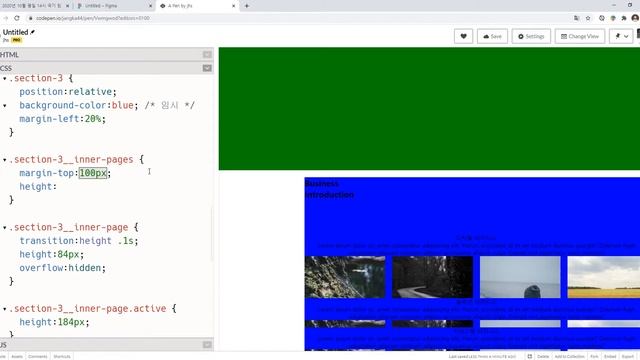Collapse HTML editor dropdown arrow
640x360 pixels.
click(207, 54)
